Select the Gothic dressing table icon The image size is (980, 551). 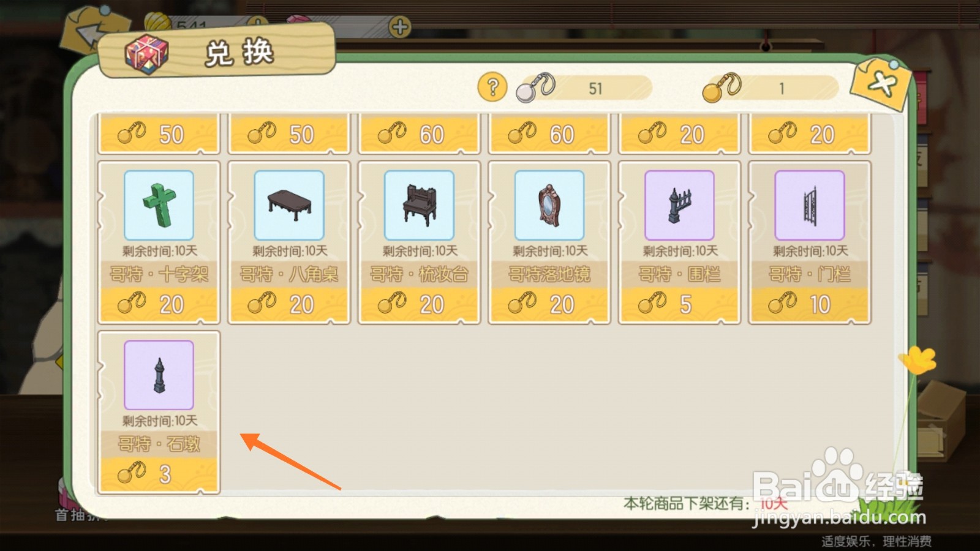click(x=419, y=205)
